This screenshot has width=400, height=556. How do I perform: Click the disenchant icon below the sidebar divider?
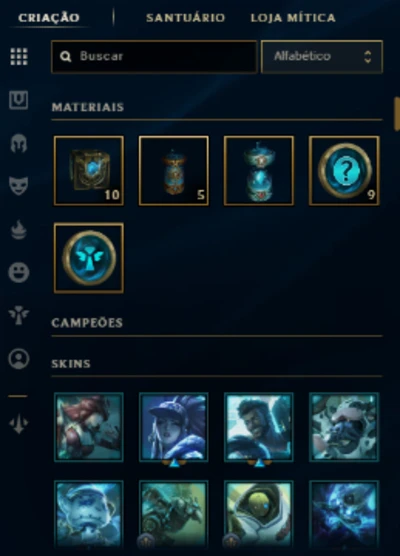point(19,423)
